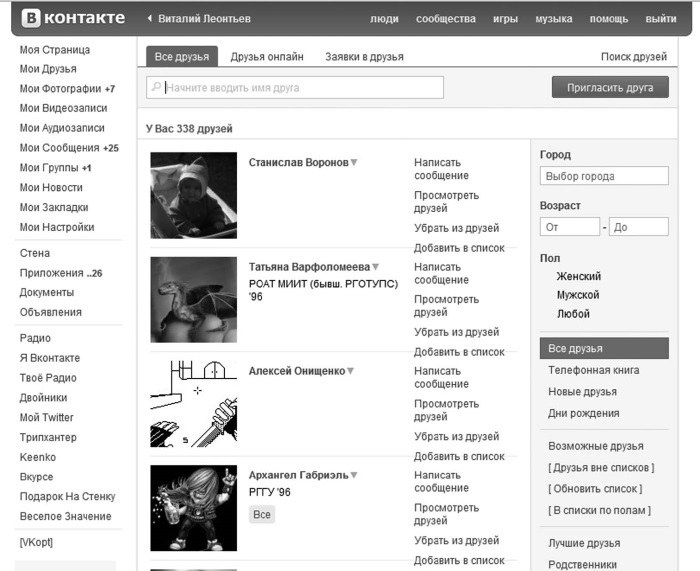Viewport: 700px width, 571px height.
Task: Open Архангел Габриэль's avatar
Action: (194, 508)
